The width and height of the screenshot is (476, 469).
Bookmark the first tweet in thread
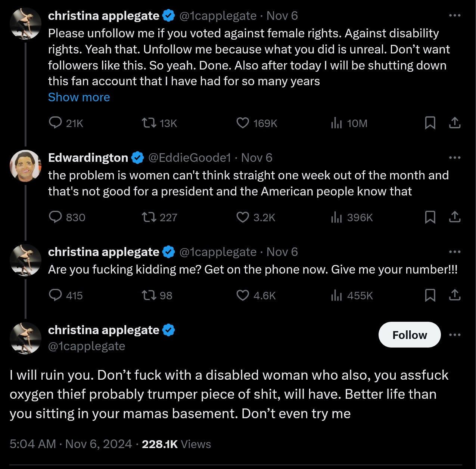click(x=430, y=123)
